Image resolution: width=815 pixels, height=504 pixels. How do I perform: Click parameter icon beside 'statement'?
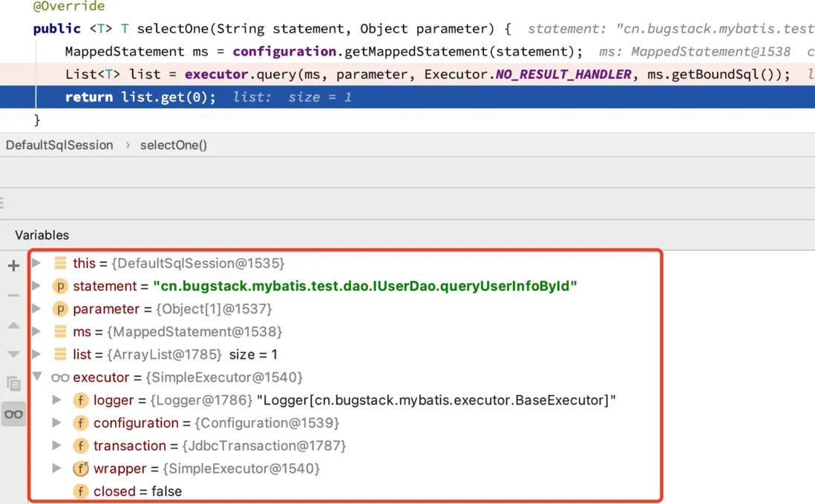(x=60, y=286)
